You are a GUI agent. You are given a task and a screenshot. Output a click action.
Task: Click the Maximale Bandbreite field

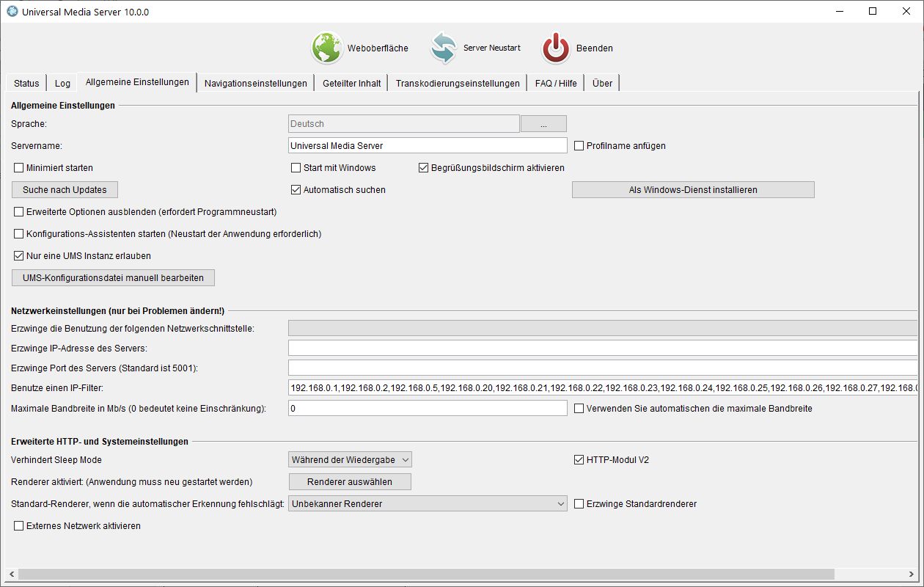point(428,408)
